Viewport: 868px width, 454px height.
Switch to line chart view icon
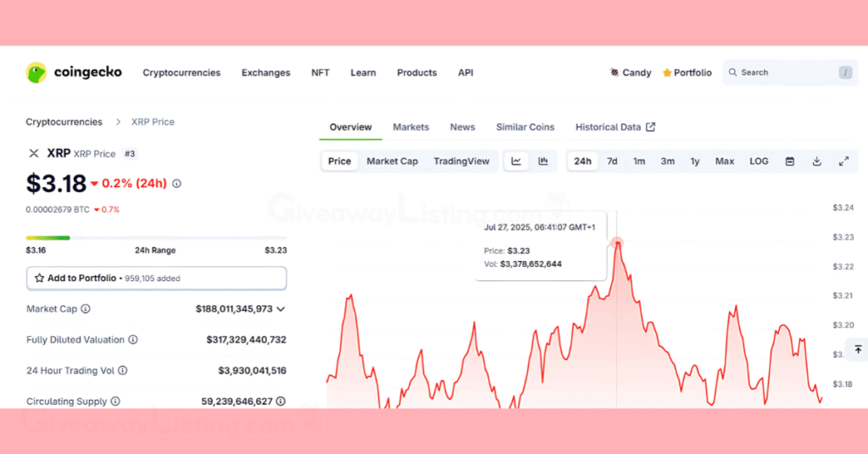[516, 161]
